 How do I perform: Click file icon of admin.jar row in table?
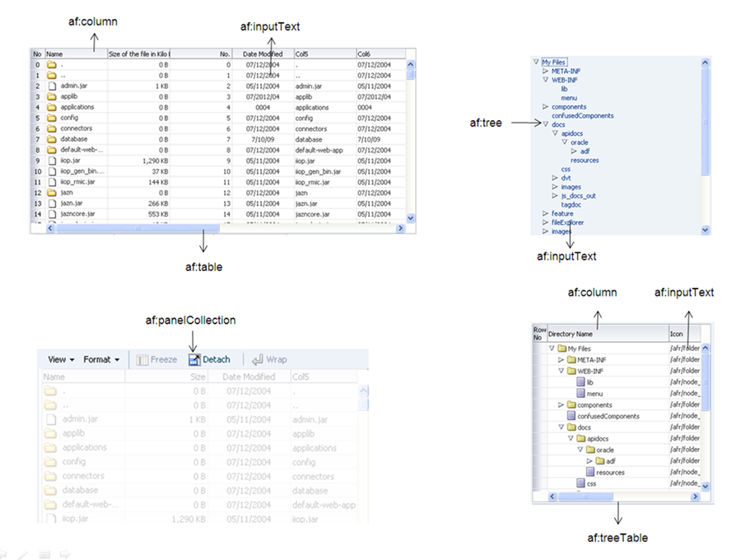click(52, 86)
